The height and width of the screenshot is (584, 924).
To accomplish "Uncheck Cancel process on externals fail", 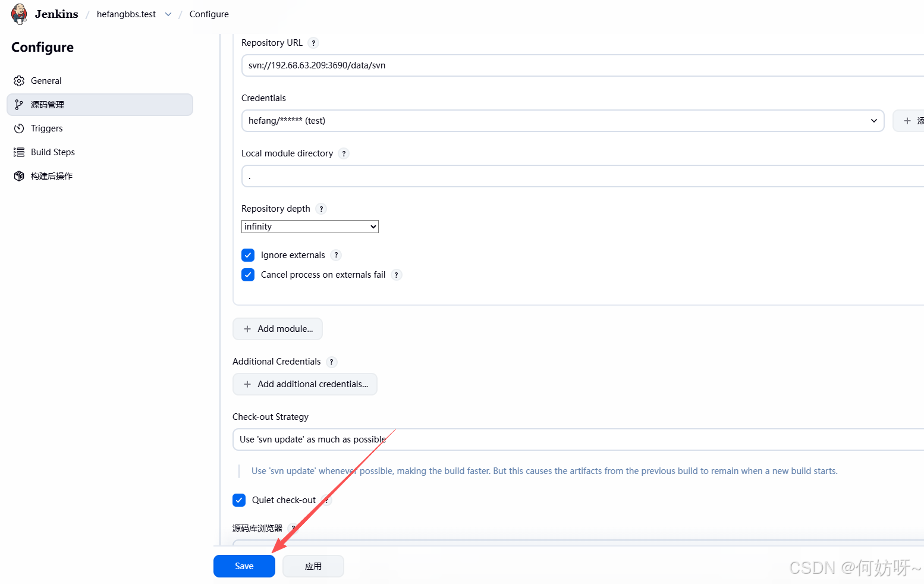I will (x=248, y=275).
